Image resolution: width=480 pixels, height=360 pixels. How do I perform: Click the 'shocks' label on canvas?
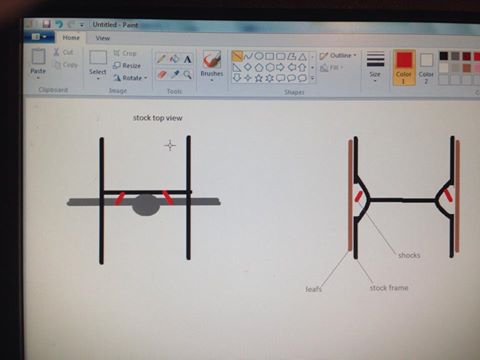409,255
